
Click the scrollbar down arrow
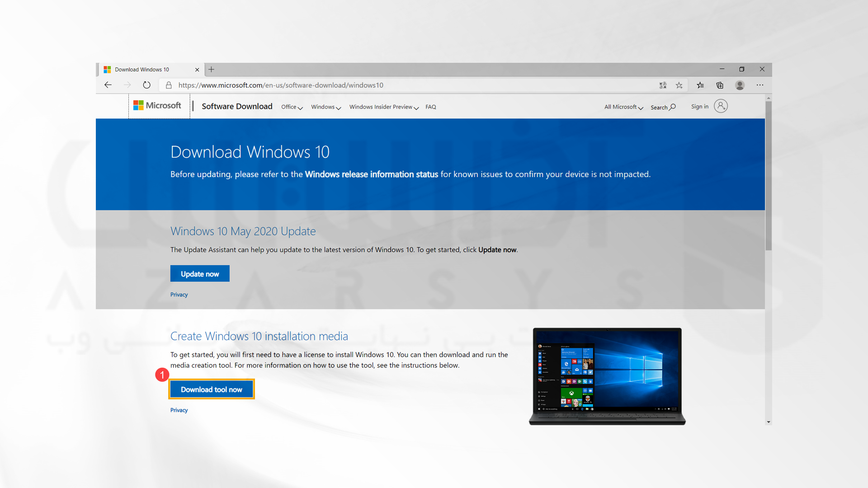(x=768, y=422)
